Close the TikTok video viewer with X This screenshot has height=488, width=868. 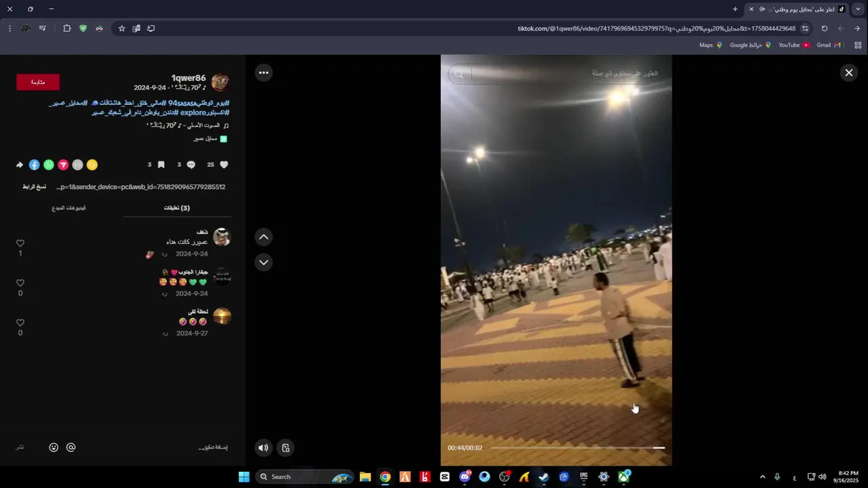point(848,73)
